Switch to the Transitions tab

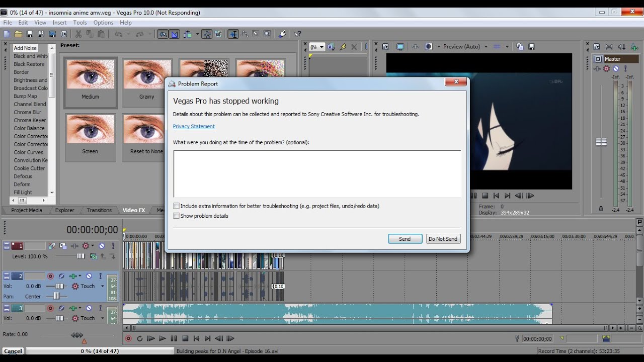[99, 210]
